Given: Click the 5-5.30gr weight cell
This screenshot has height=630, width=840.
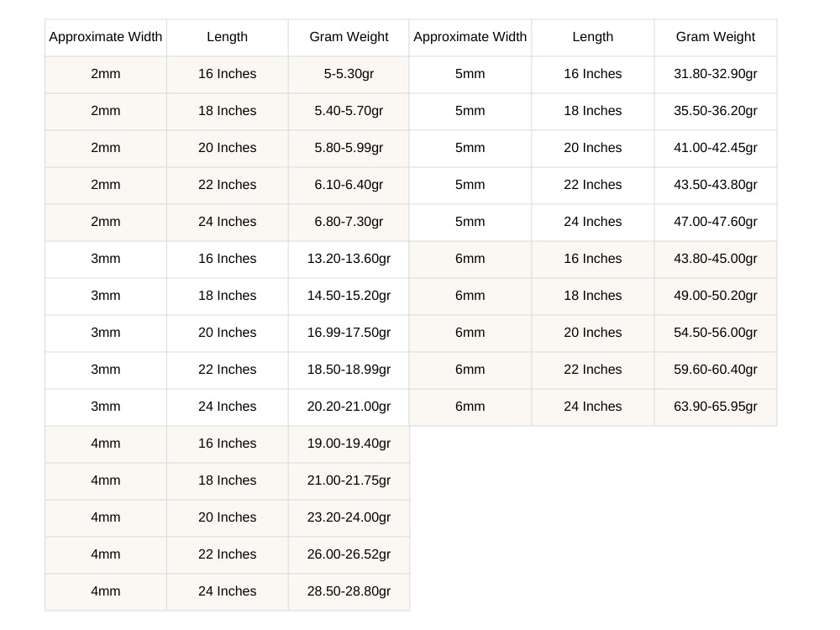Looking at the screenshot, I should click(349, 74).
